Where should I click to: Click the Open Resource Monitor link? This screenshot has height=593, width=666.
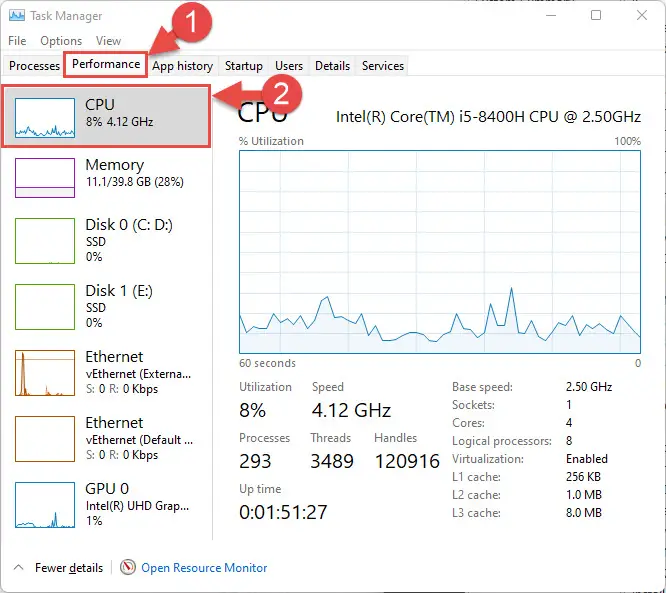204,568
